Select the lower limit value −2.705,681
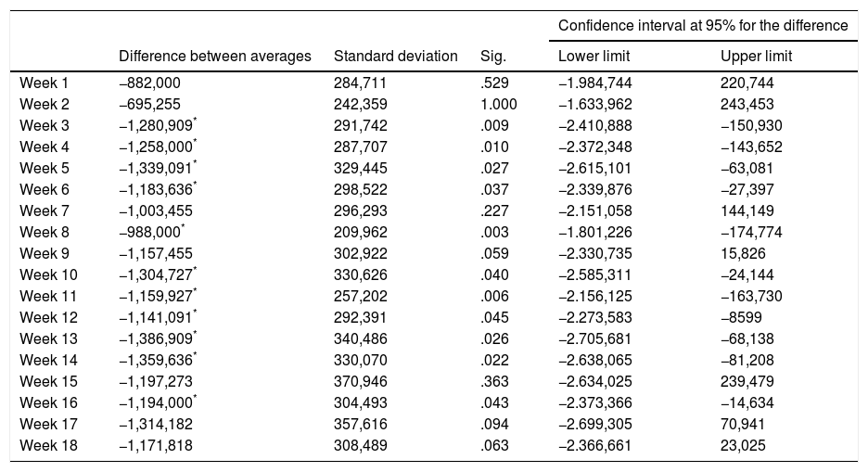The height and width of the screenshot is (472, 868). 594,338
